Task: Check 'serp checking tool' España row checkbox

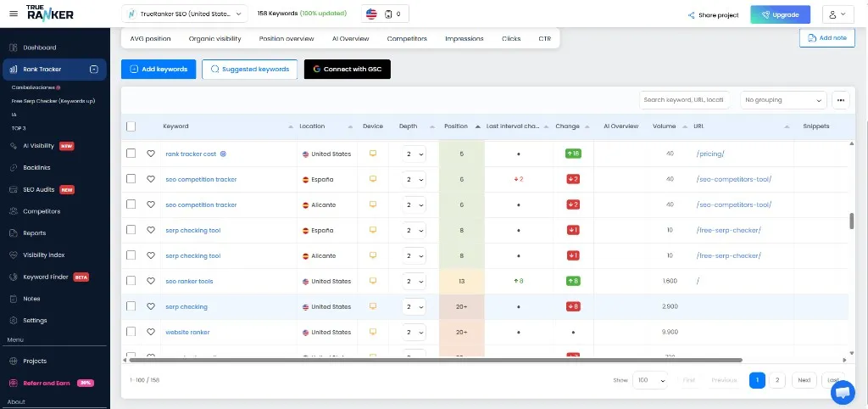Action: point(131,230)
